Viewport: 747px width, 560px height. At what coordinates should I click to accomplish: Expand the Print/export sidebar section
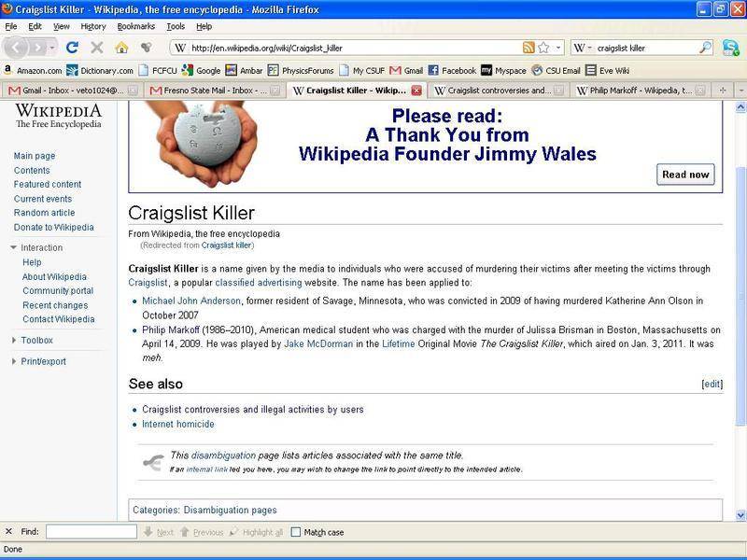point(14,361)
